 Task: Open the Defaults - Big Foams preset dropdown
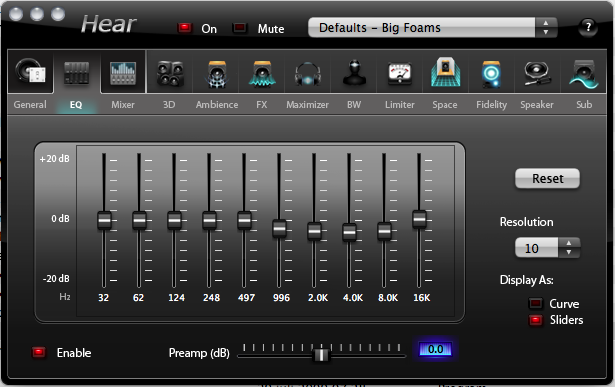tap(432, 27)
